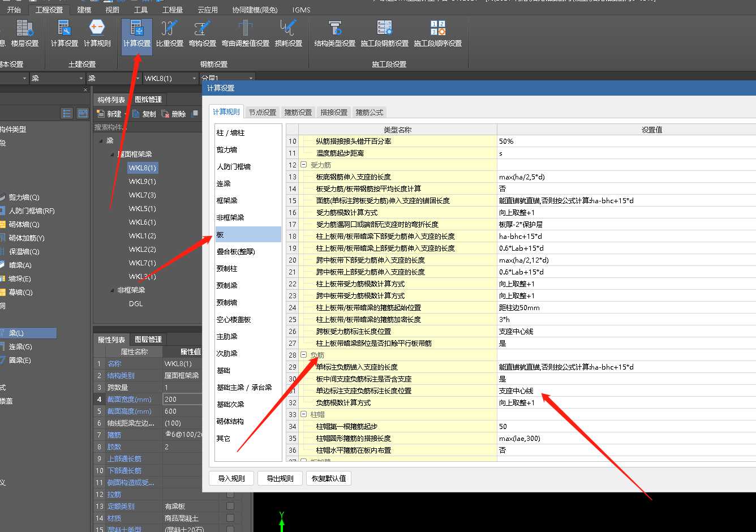Click the 新建 component icon
The height and width of the screenshot is (532, 756).
[100, 114]
